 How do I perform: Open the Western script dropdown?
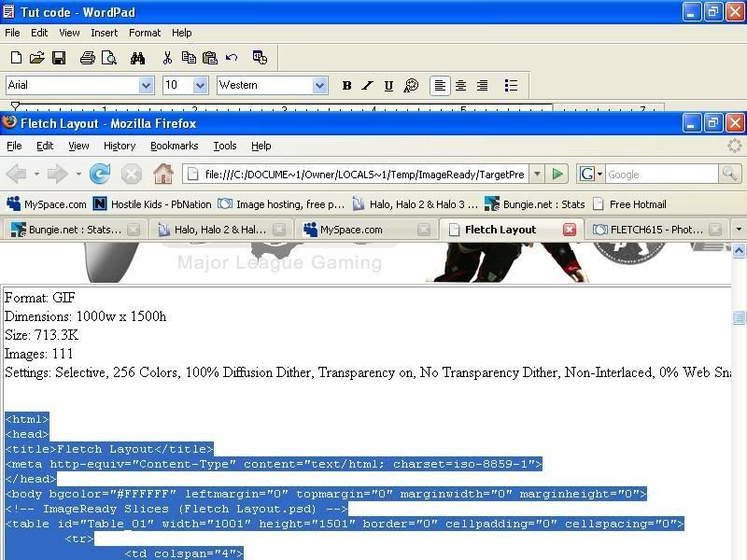(x=319, y=86)
